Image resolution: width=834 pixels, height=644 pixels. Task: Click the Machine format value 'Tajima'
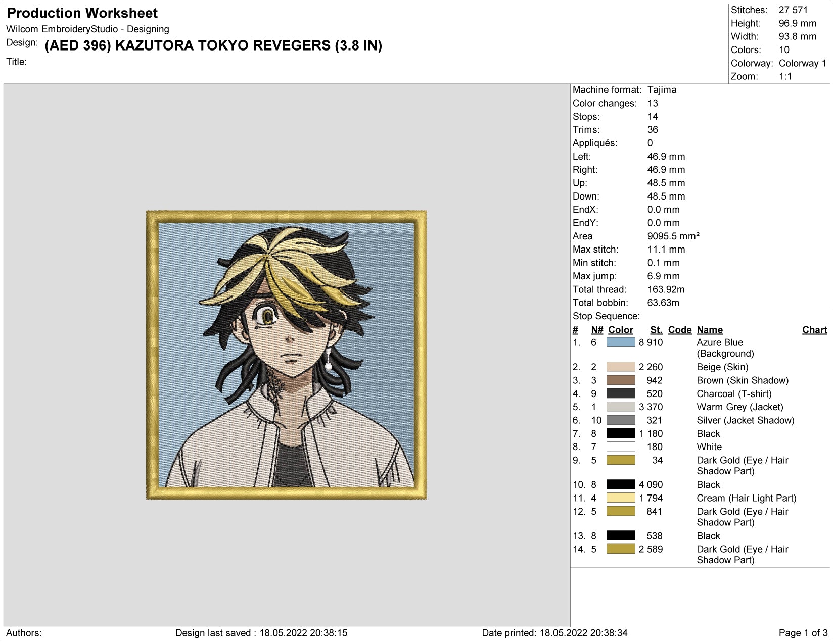pos(662,90)
